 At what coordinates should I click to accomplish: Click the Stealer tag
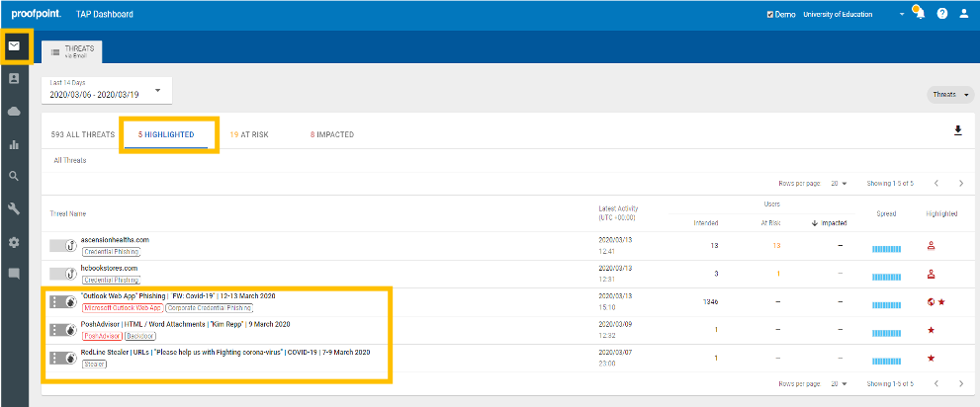(94, 364)
